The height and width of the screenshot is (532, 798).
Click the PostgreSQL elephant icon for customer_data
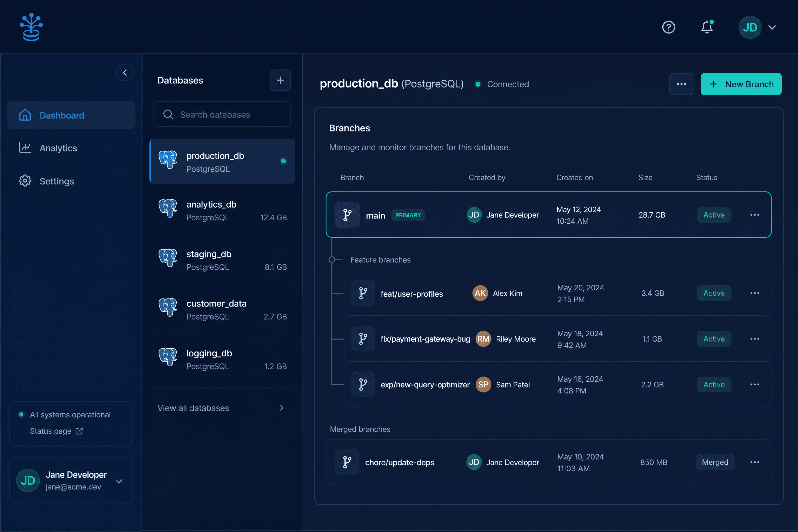click(x=168, y=307)
